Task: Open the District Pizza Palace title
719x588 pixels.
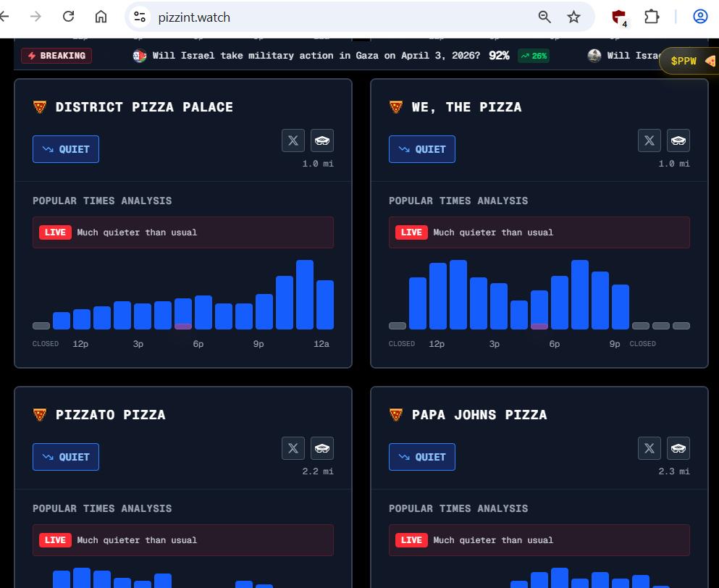Action: (144, 107)
